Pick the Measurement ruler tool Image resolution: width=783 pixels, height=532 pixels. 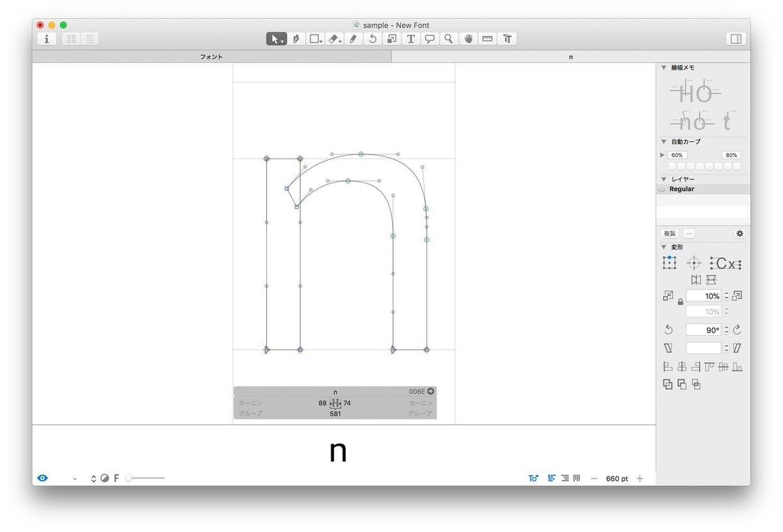[487, 39]
